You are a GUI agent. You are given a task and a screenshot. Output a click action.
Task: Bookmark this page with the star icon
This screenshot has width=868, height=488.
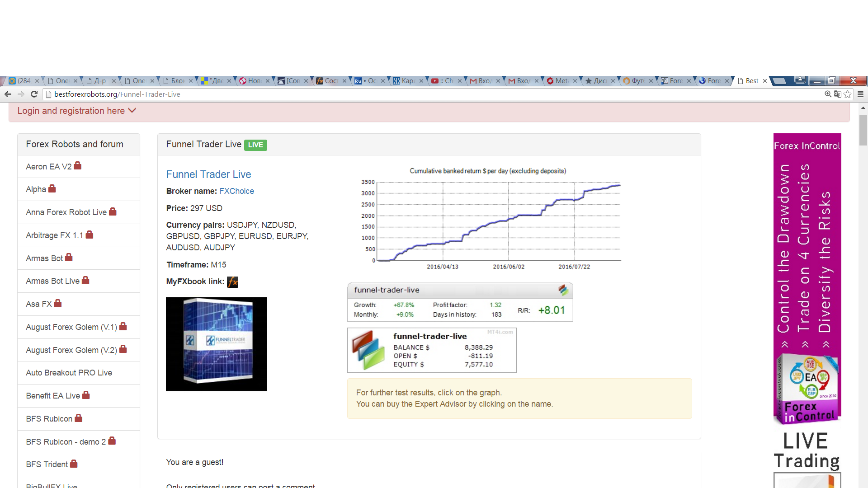click(848, 94)
